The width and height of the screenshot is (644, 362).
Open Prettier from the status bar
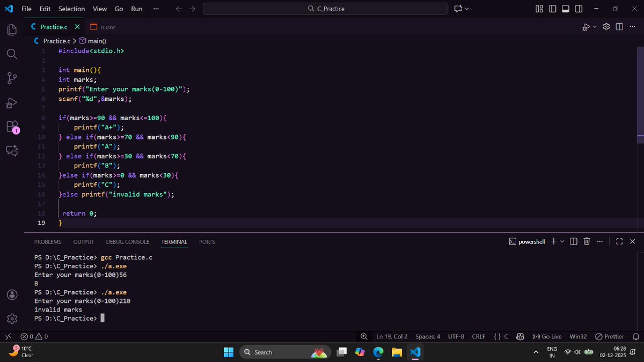click(x=610, y=336)
